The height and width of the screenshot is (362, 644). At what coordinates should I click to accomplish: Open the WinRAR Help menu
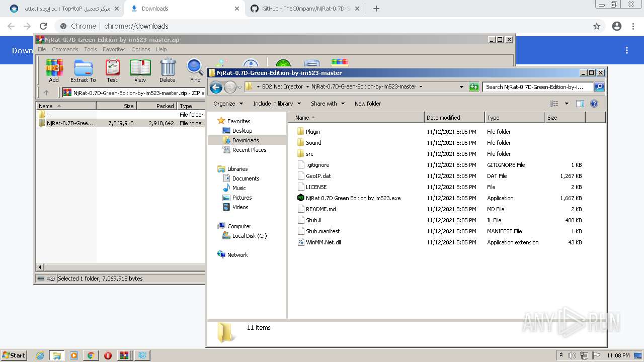[161, 49]
